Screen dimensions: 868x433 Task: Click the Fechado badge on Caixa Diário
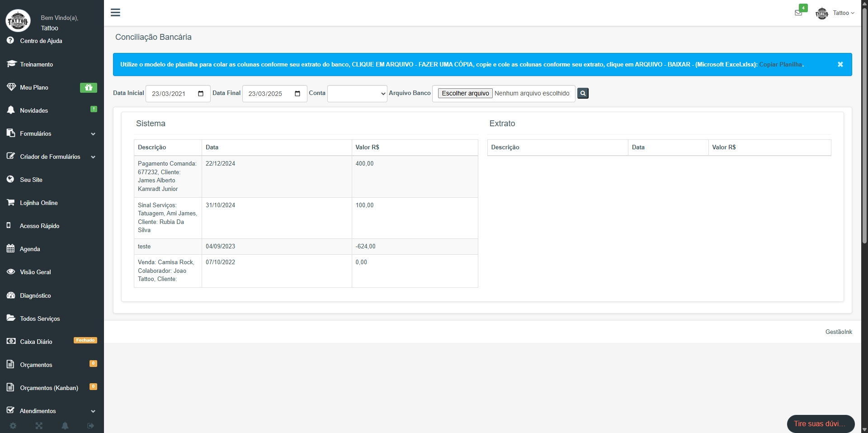tap(85, 340)
